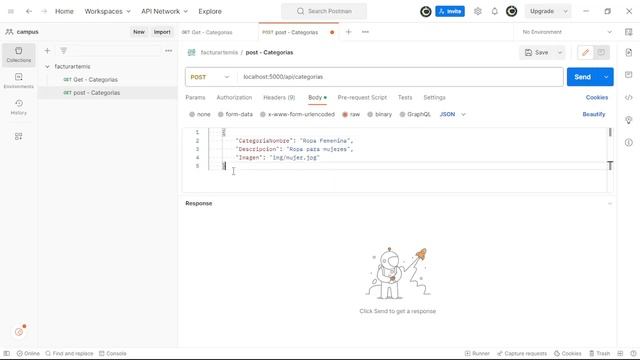Viewport: 640px width, 360px height.
Task: Open tab bar more actions menu
Action: 365,32
